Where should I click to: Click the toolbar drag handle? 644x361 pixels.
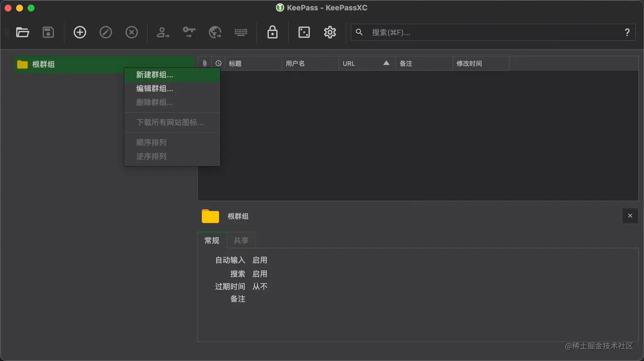click(x=7, y=32)
